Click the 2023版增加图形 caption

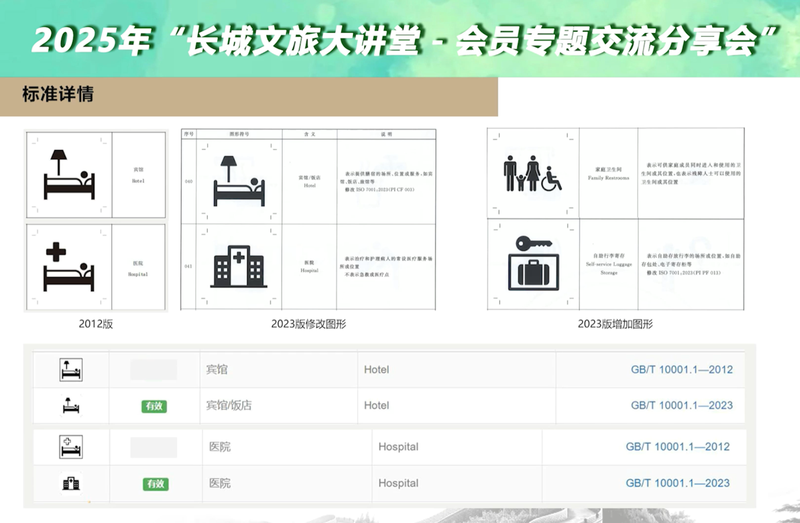pyautogui.click(x=615, y=324)
